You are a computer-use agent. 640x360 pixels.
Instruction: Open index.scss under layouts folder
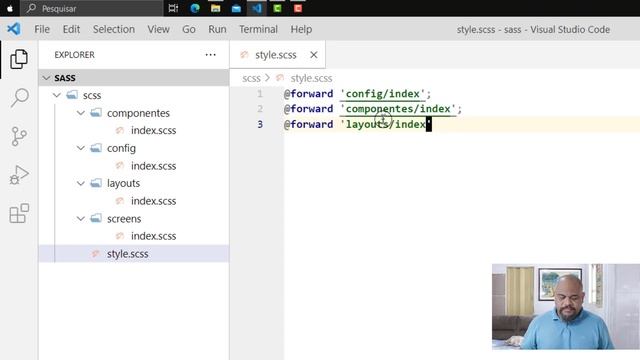click(x=153, y=201)
